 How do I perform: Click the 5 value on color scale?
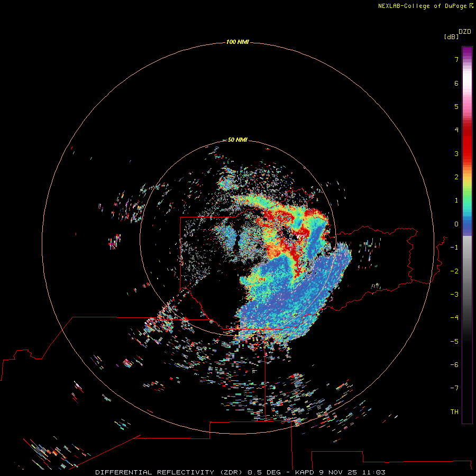tap(456, 106)
